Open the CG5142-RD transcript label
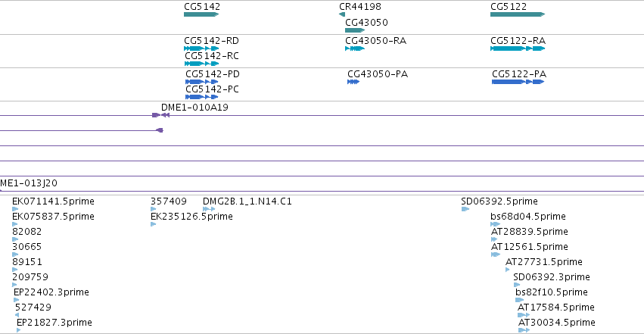This screenshot has height=334, width=644. 212,41
